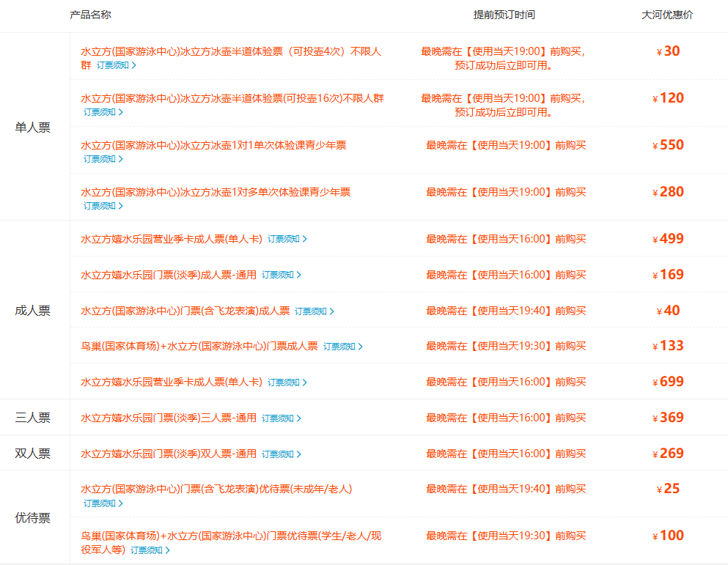Image resolution: width=728 pixels, height=565 pixels.
Task: Select the ¥699 price
Action: [668, 382]
